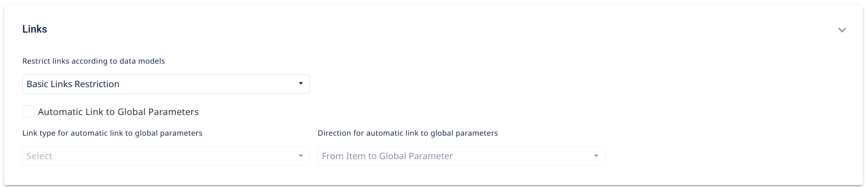Click the middle of the Link type combo box
868x187 pixels.
[166, 156]
